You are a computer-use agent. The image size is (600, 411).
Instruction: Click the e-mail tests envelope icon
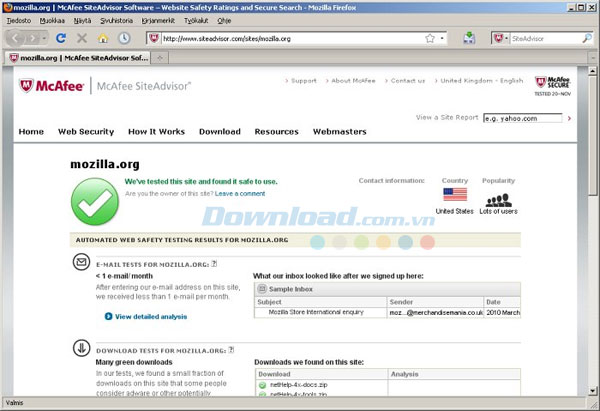coord(81,262)
